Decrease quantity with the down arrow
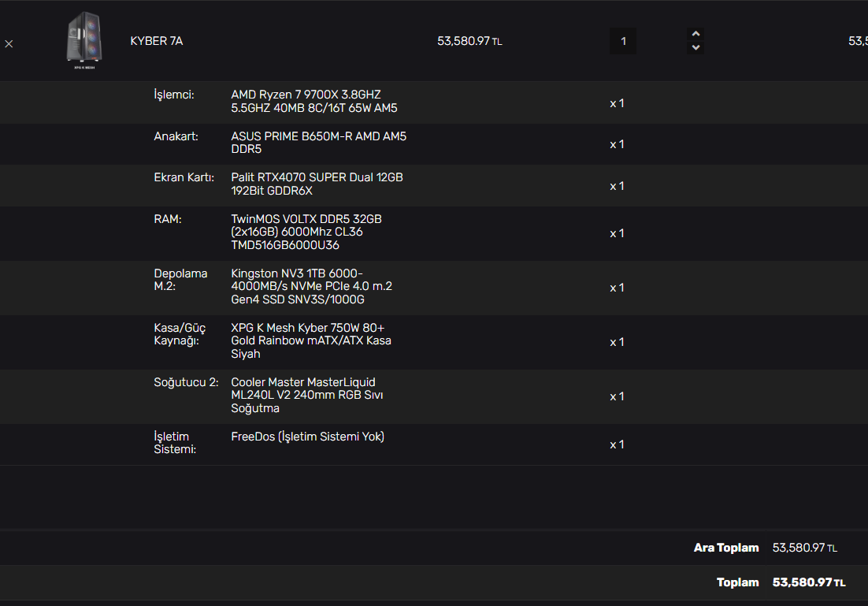Screen dimensions: 868x606 pos(695,48)
